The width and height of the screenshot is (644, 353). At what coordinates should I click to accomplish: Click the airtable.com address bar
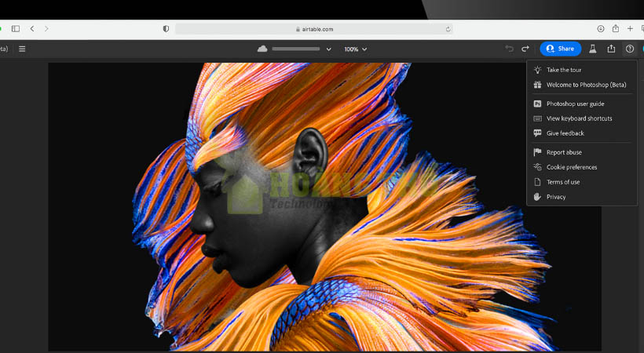click(x=314, y=29)
